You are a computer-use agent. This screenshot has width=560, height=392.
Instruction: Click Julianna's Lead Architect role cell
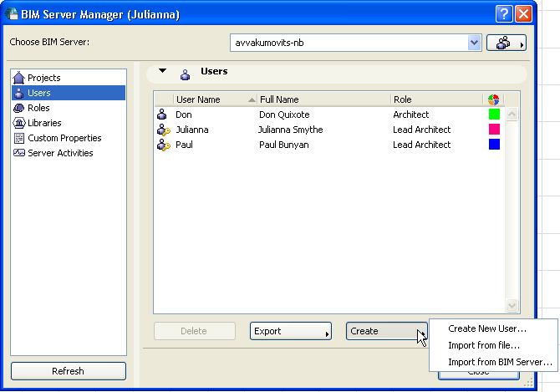point(422,130)
